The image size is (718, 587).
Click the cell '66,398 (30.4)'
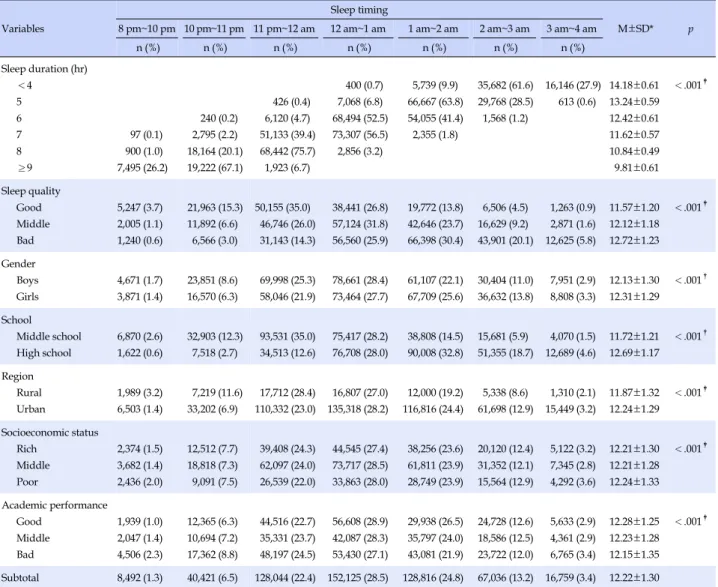435,240
